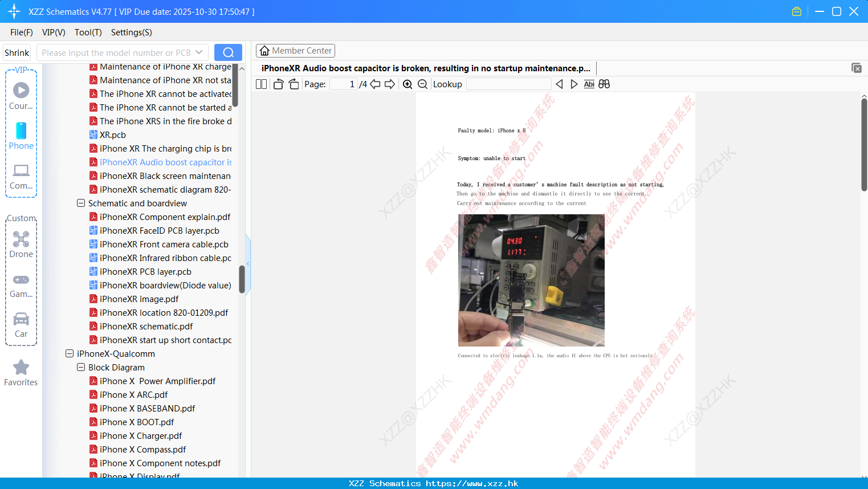Open iPhoneXR FaceID PCB layer.pcb

point(160,230)
